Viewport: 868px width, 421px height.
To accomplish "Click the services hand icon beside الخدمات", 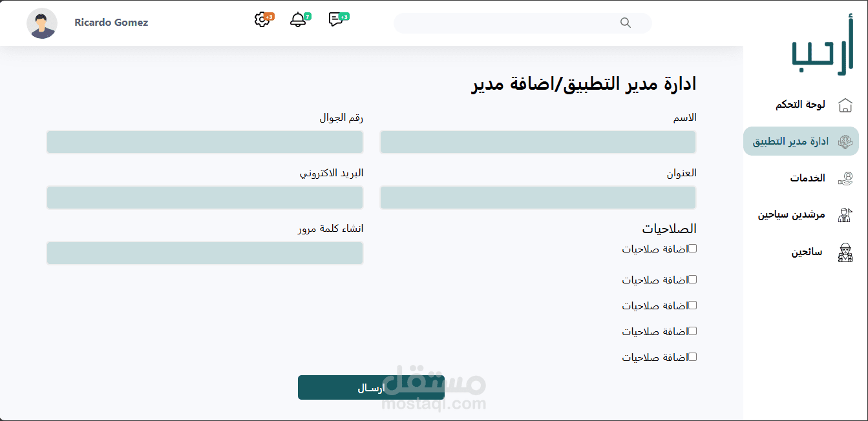I will (845, 178).
